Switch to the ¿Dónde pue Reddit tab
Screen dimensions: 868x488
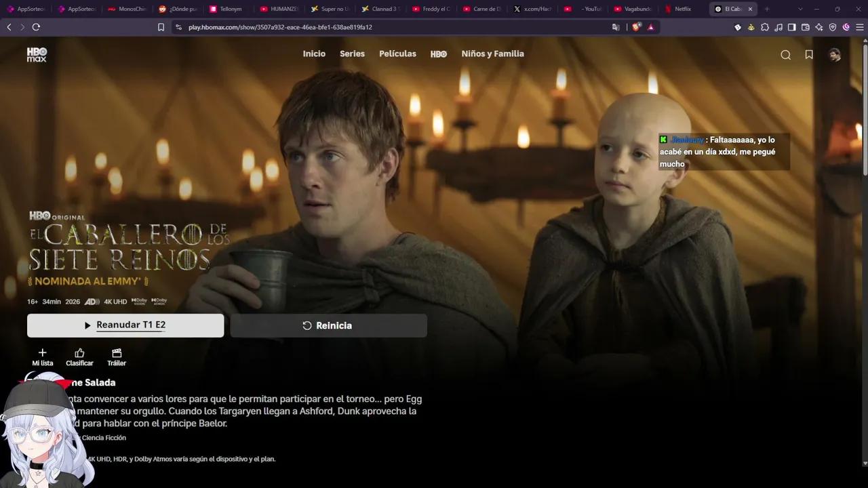pos(178,9)
